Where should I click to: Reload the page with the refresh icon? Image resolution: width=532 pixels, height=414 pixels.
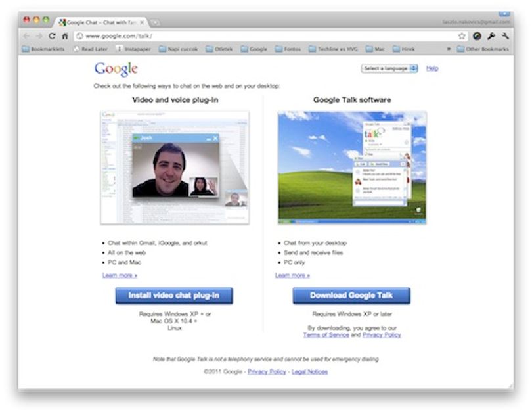tap(52, 36)
